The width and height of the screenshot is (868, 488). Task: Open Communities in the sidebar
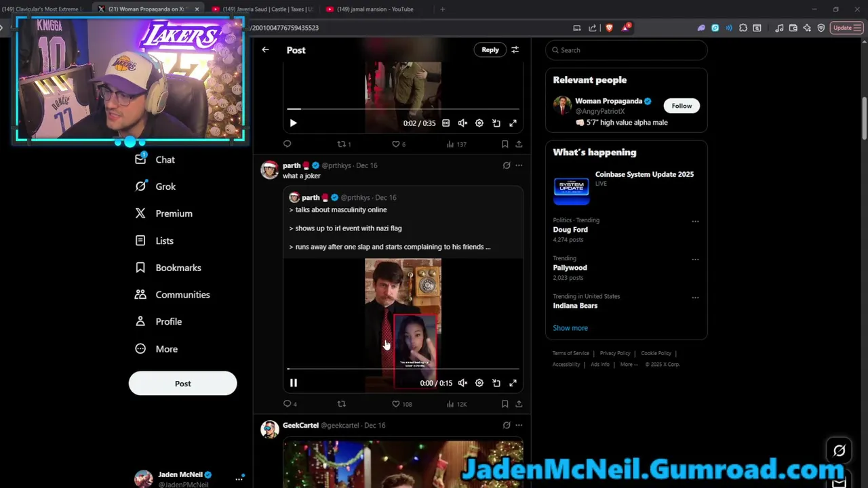[x=173, y=295]
